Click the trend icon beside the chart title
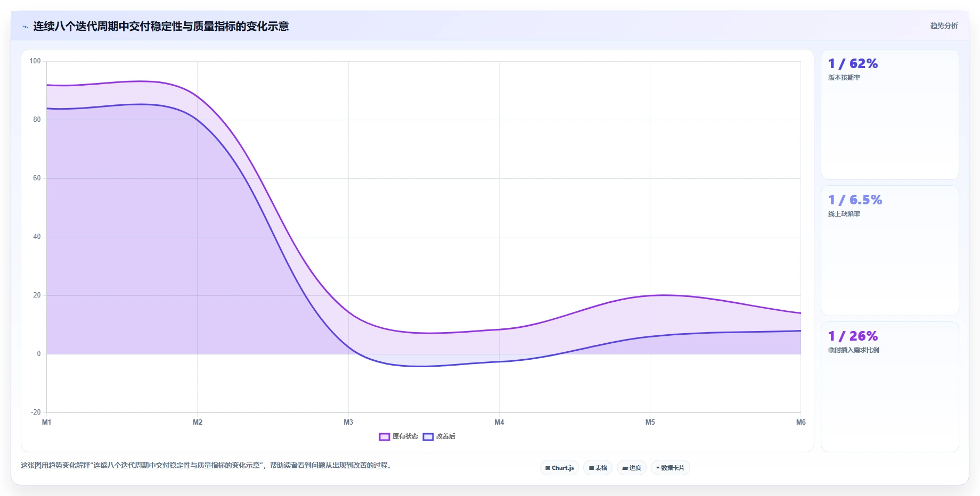The width and height of the screenshot is (980, 496). pos(25,27)
